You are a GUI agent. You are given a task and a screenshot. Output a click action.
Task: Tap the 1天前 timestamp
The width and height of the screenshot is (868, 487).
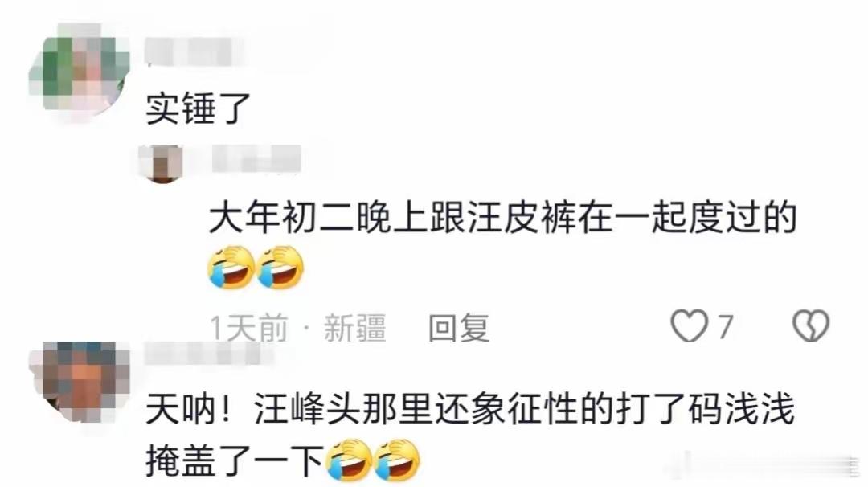pyautogui.click(x=249, y=328)
